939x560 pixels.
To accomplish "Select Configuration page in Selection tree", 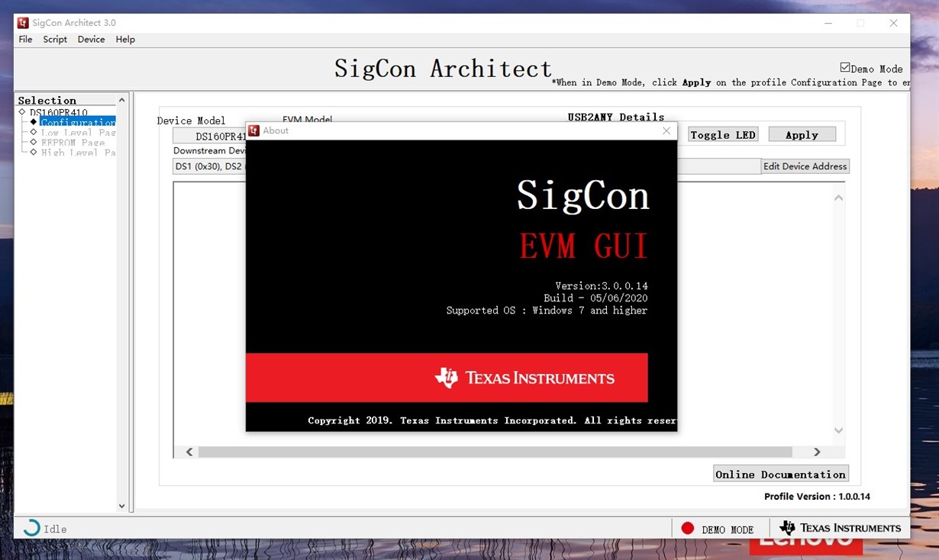I will (x=78, y=122).
